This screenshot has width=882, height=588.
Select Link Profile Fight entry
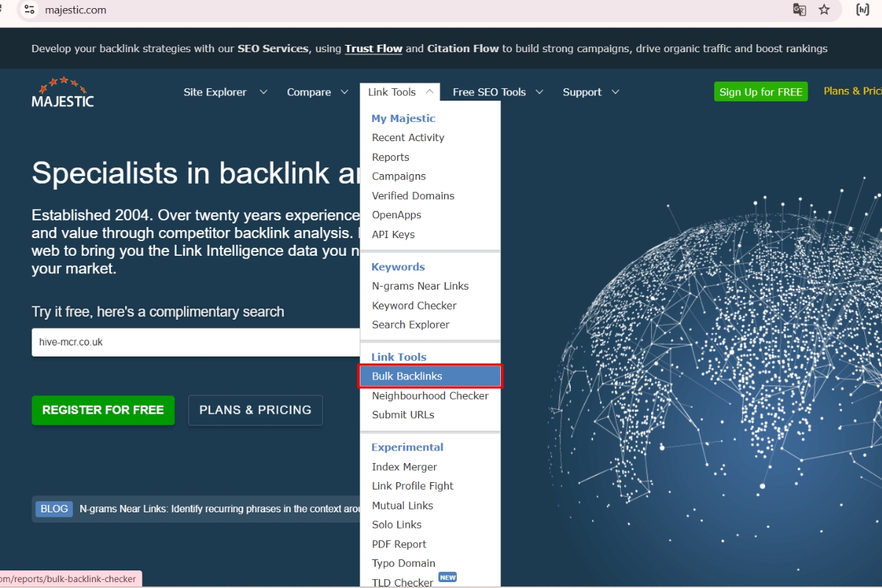[413, 487]
